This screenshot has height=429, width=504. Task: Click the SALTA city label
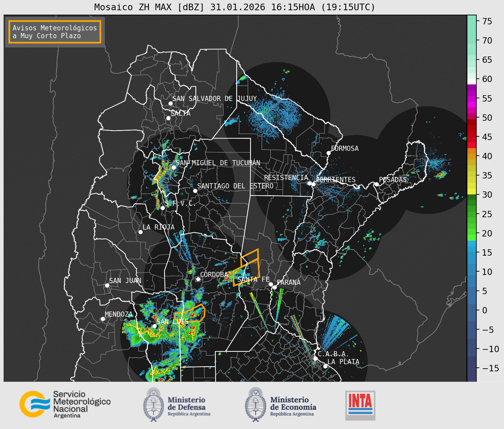click(x=181, y=113)
